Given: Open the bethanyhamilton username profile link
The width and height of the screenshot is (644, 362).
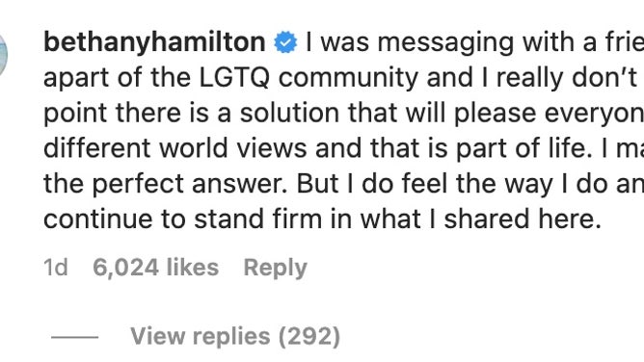Looking at the screenshot, I should pyautogui.click(x=154, y=43).
